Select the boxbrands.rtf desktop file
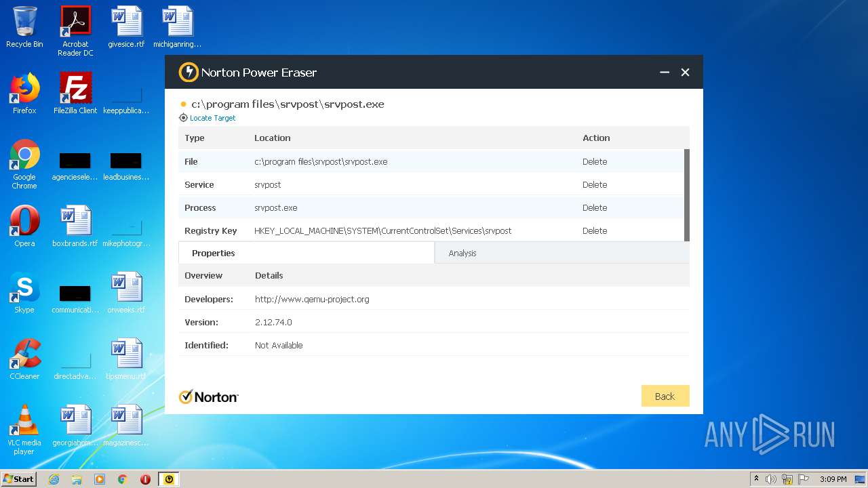The image size is (868, 488). pos(75,226)
